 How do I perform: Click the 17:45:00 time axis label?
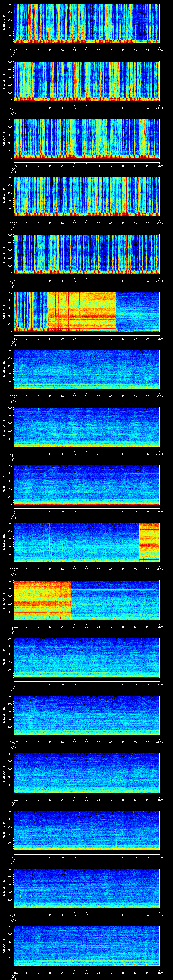13,972
